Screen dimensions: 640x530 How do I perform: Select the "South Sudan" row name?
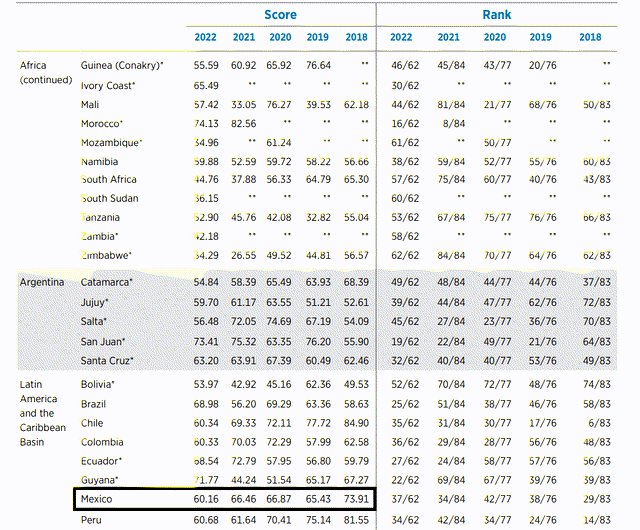109,198
